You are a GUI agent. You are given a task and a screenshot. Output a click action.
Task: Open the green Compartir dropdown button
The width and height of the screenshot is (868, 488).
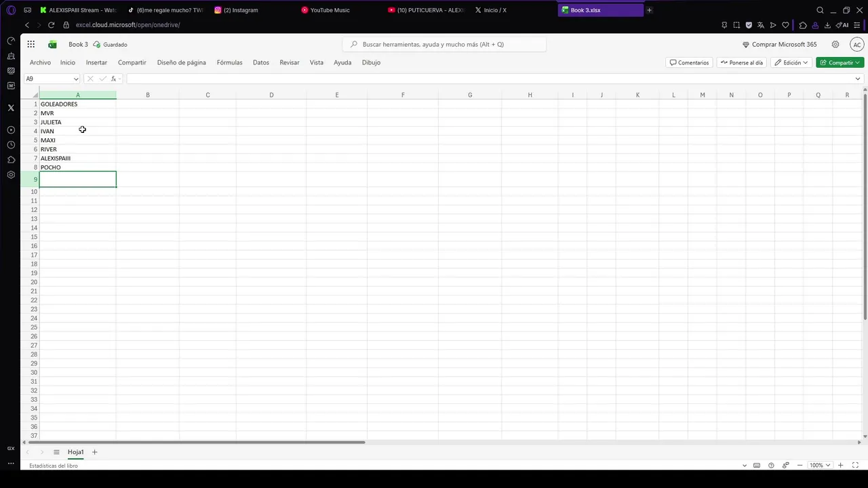[840, 62]
